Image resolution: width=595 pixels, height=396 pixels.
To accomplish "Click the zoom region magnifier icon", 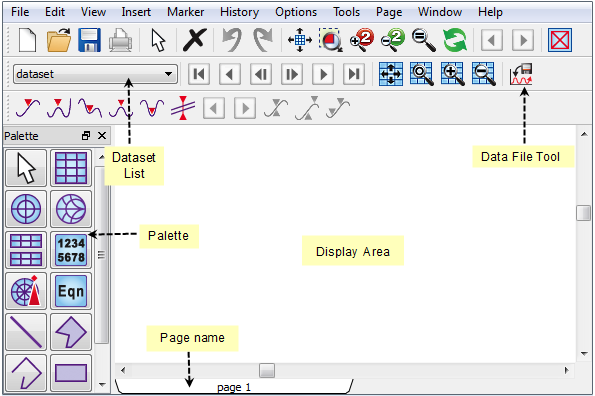I will tap(331, 40).
